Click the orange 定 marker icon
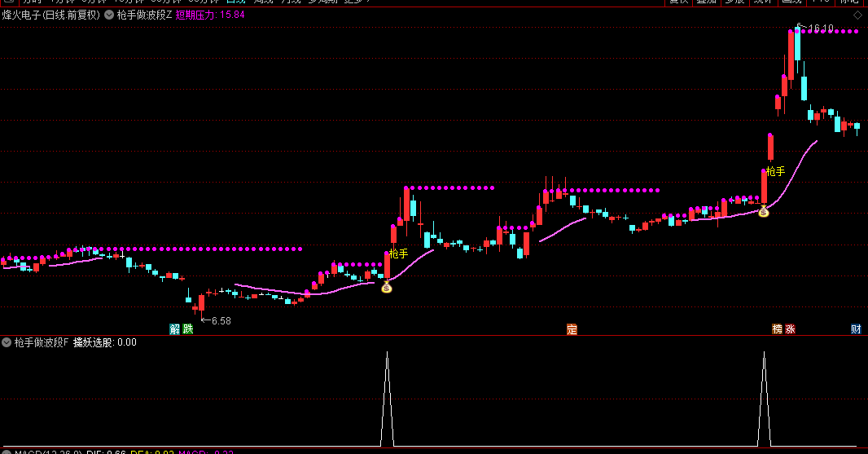Viewport: 868px width, 454px height. coord(572,329)
